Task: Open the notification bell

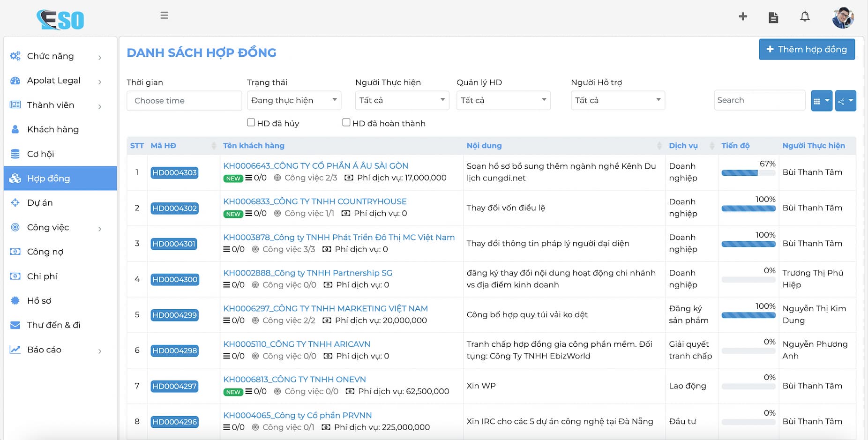Action: click(805, 17)
